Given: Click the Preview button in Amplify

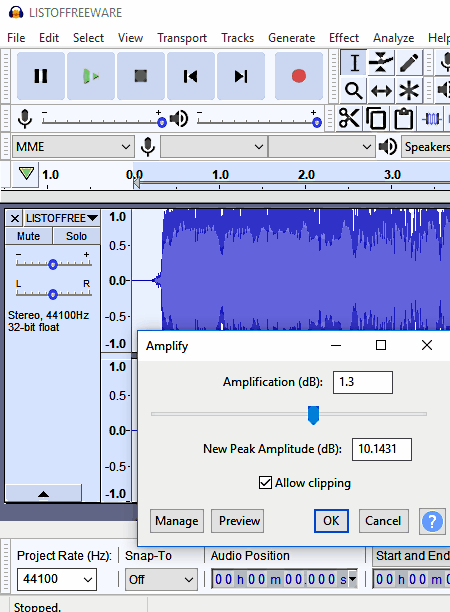Looking at the screenshot, I should pos(237,521).
